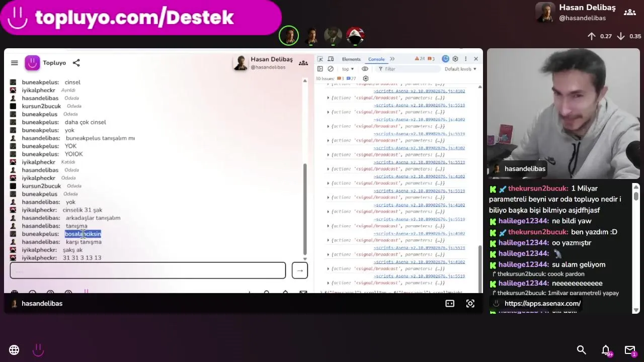Screen dimensions: 644x362
Task: Click message "buneakpelus tanışalım mı"
Action: tap(100, 138)
